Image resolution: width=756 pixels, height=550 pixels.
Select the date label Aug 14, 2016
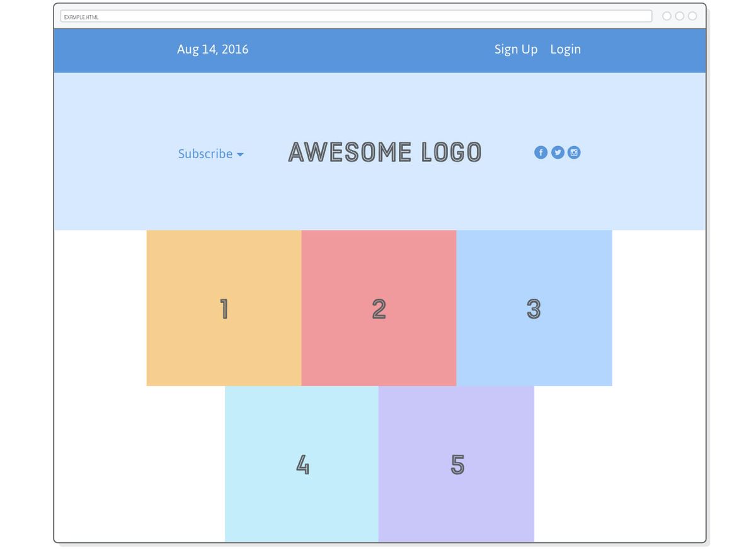pyautogui.click(x=212, y=49)
